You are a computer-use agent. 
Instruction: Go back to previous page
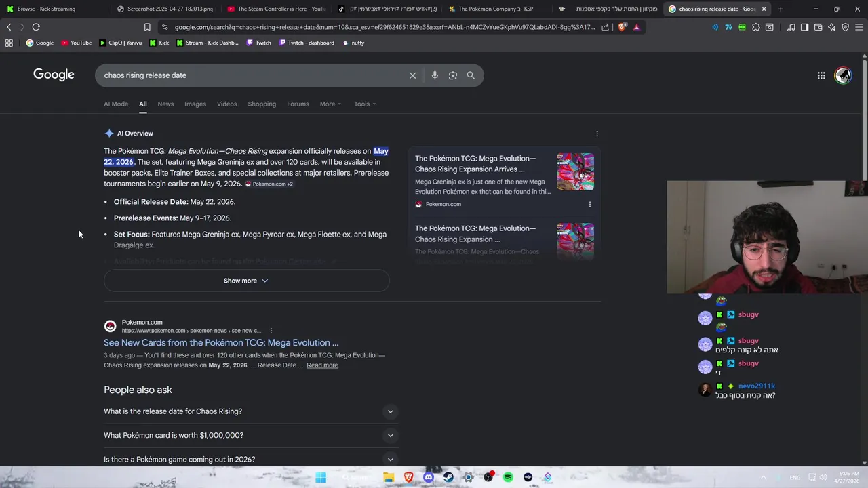9,27
